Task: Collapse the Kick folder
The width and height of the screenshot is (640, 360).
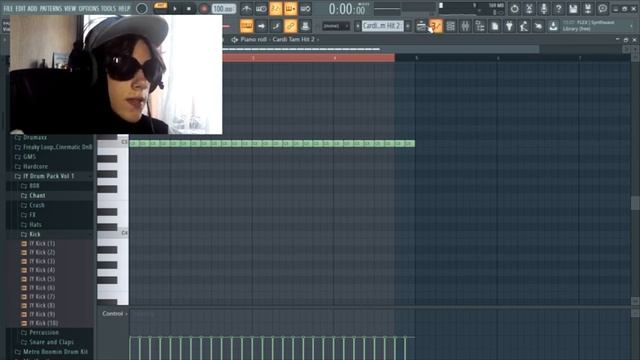Action: (35, 234)
